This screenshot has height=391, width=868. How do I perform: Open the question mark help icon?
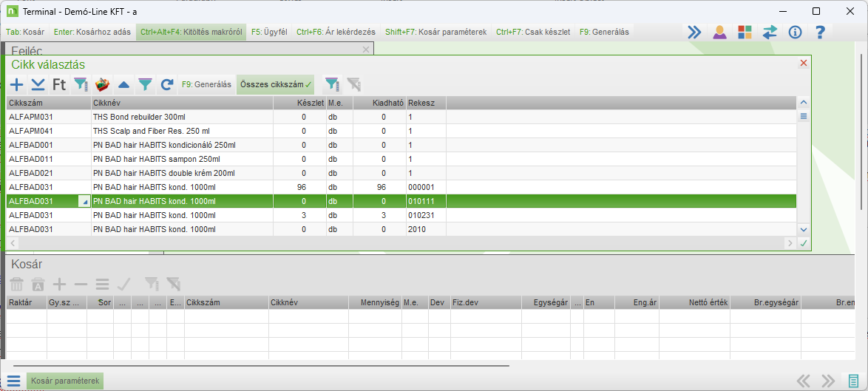tap(821, 32)
